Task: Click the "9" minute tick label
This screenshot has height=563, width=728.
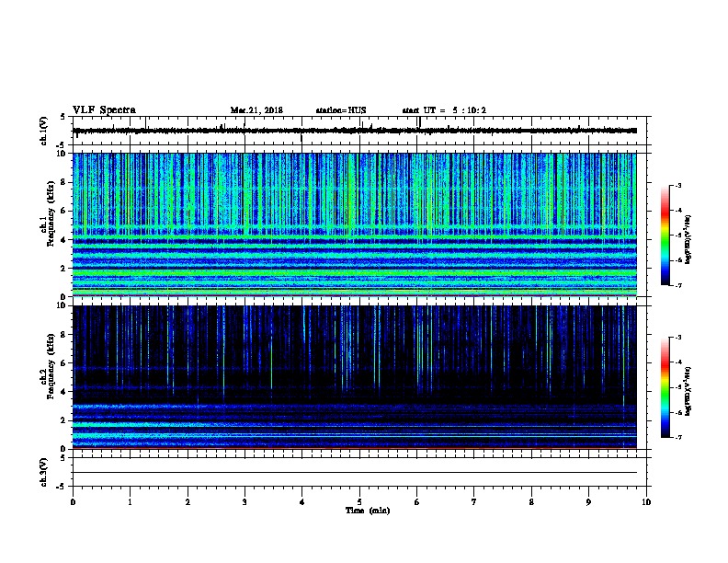Action: click(588, 502)
